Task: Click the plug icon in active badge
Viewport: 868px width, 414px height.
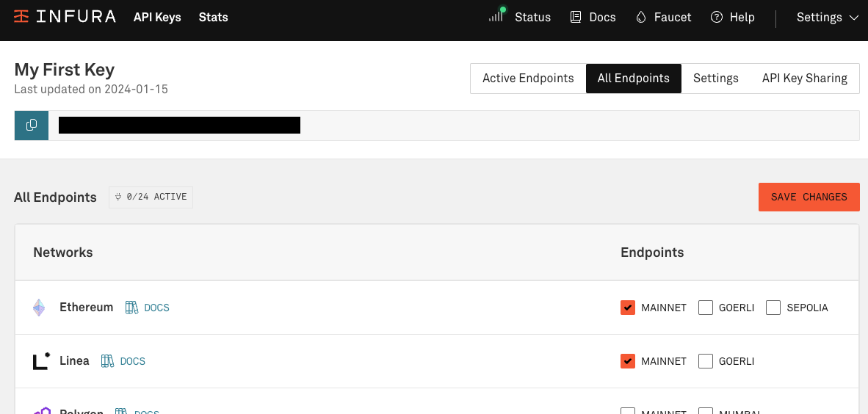Action: pos(118,197)
